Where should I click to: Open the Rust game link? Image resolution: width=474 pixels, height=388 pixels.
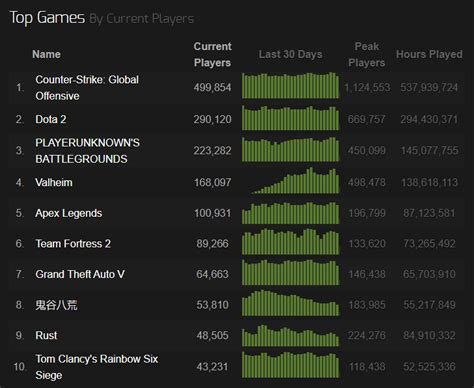pos(46,335)
